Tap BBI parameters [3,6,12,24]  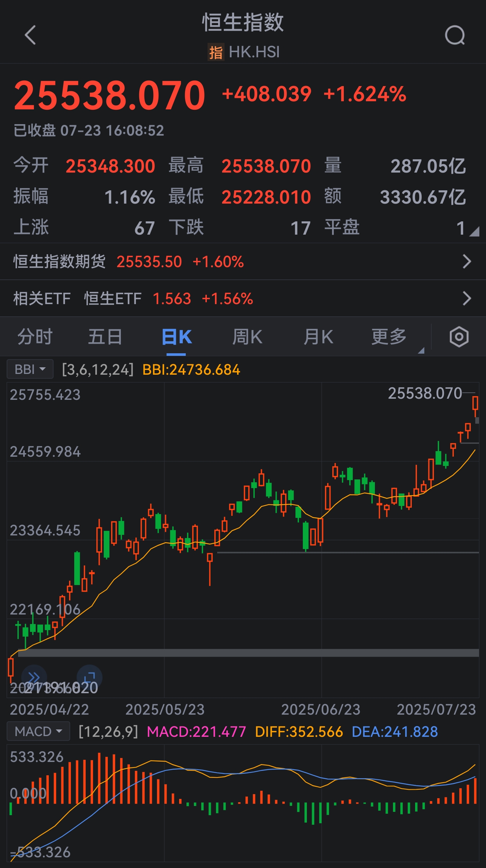click(x=97, y=370)
